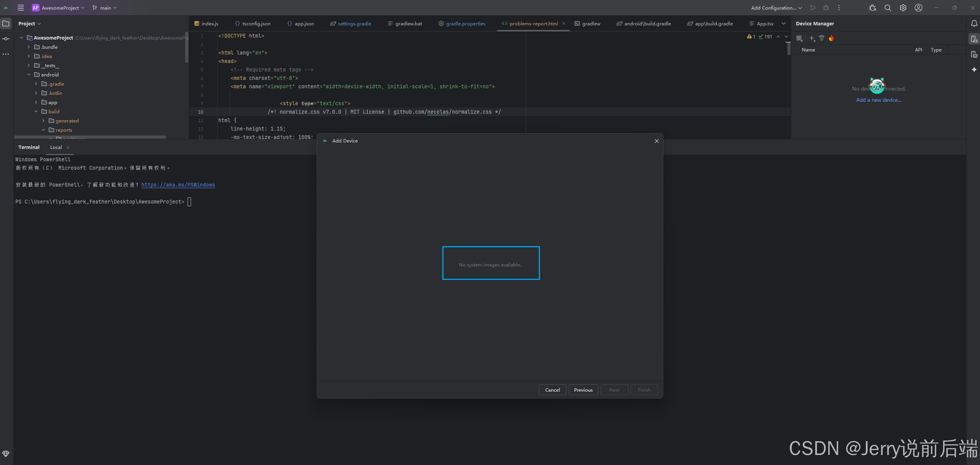Image resolution: width=980 pixels, height=465 pixels.
Task: Open the IDE settings gear icon
Action: tap(903, 8)
